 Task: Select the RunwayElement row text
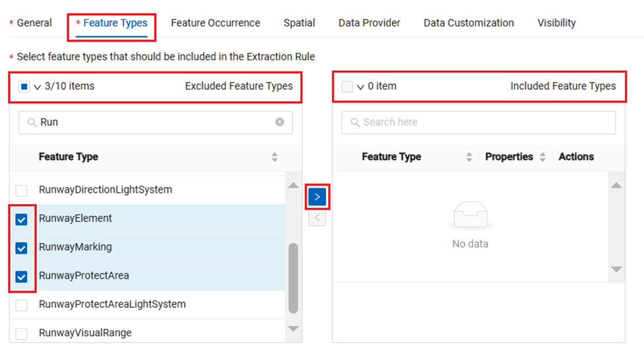[x=75, y=219]
